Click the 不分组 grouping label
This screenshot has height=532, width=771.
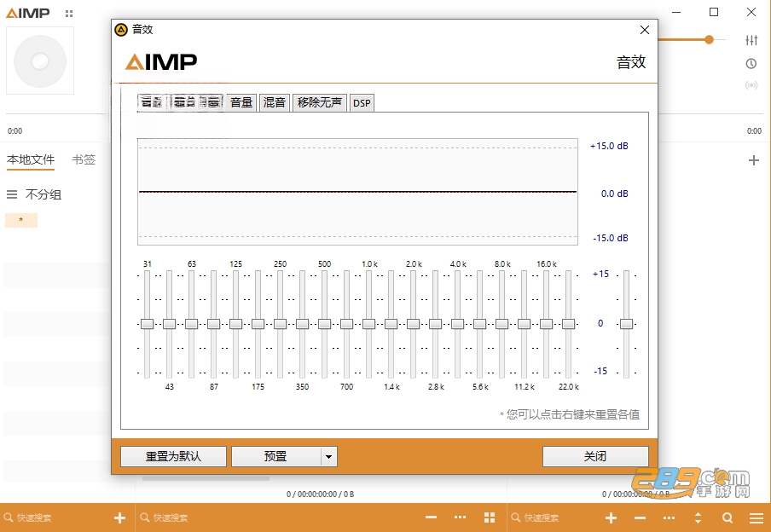click(43, 194)
